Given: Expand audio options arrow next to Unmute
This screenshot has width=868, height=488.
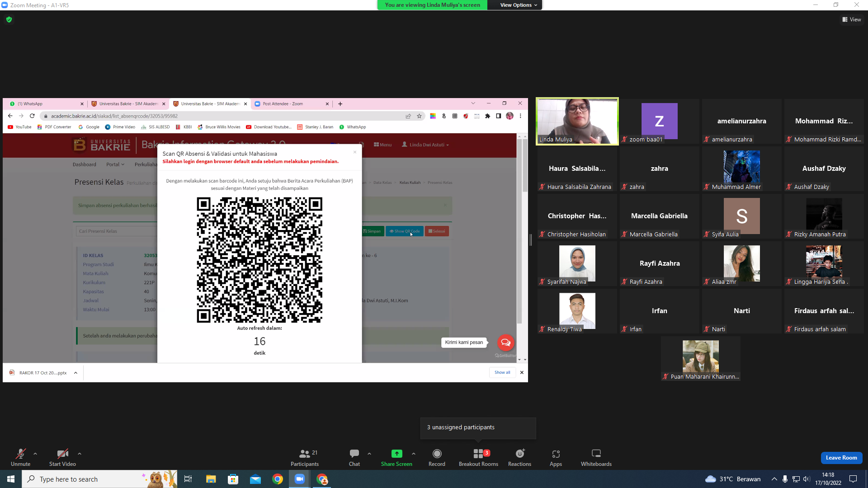Looking at the screenshot, I should click(35, 454).
